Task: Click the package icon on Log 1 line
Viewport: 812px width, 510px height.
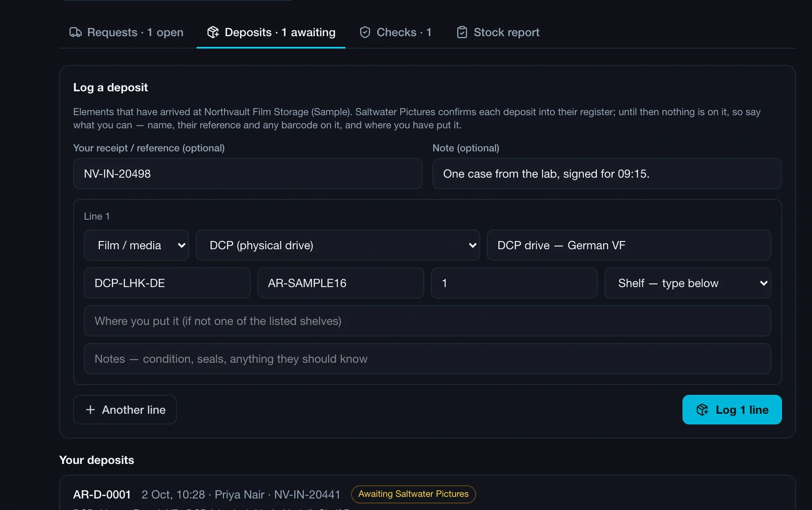Action: tap(702, 410)
